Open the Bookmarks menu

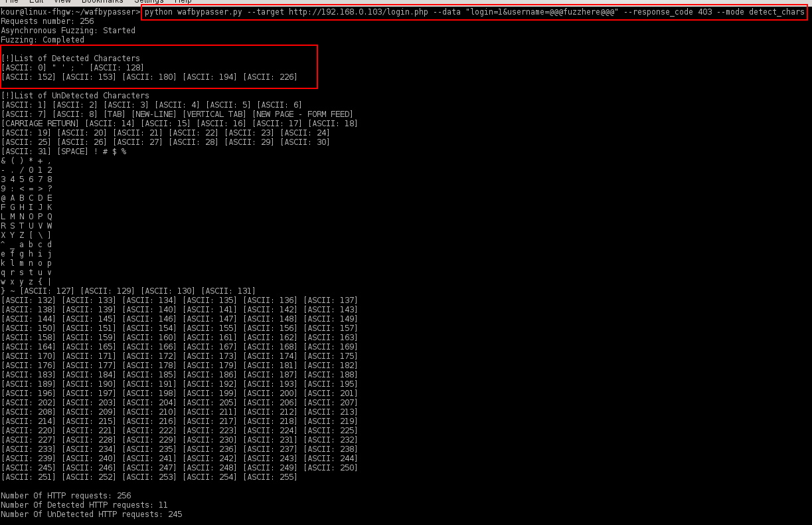(x=102, y=2)
